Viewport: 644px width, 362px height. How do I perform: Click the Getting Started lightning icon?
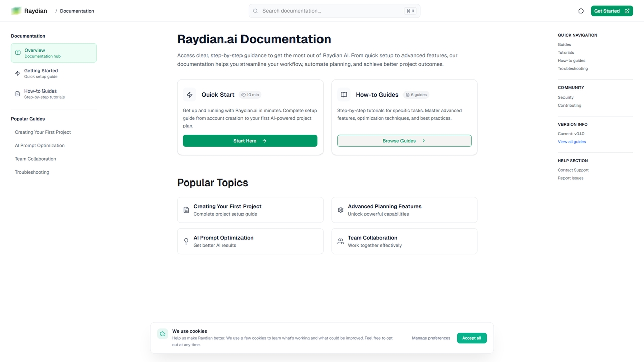point(18,73)
